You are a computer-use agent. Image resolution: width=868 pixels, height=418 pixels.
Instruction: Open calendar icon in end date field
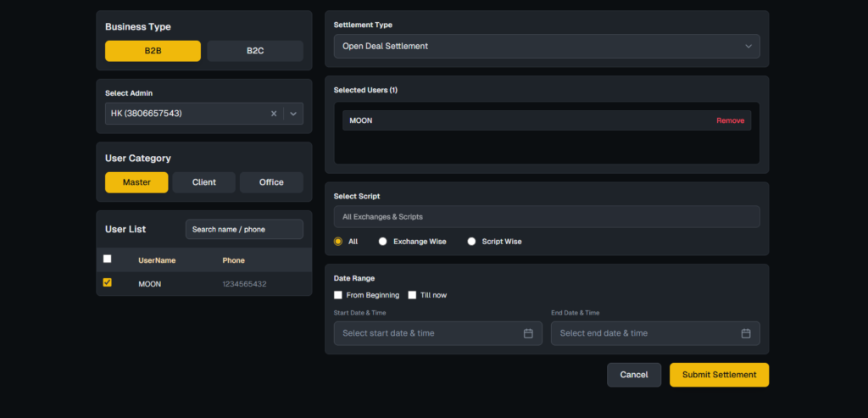click(x=746, y=333)
